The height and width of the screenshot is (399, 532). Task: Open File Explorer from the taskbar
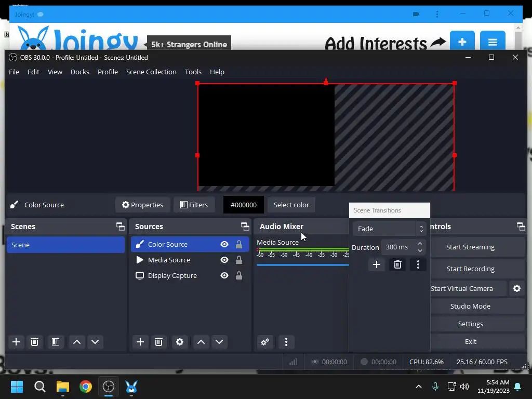pos(63,387)
